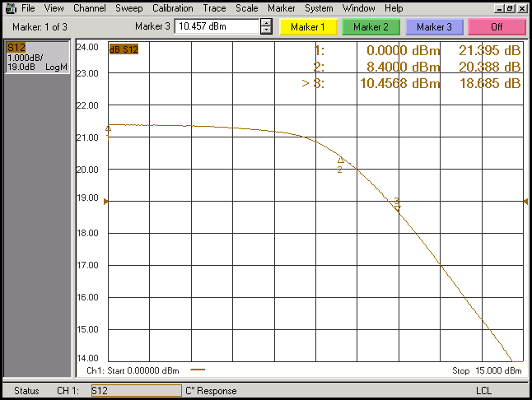The image size is (532, 400).
Task: Click the dB S12 trace label
Action: 124,49
